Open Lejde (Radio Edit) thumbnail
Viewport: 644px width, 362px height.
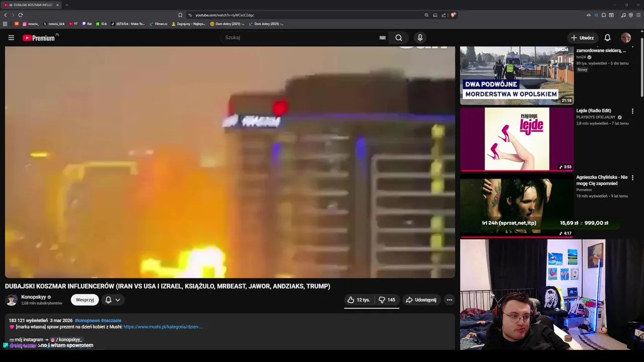[x=517, y=139]
